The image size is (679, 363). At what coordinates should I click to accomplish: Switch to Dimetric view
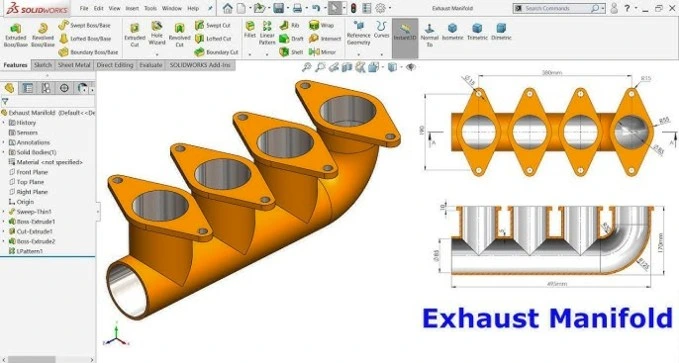[x=501, y=32]
